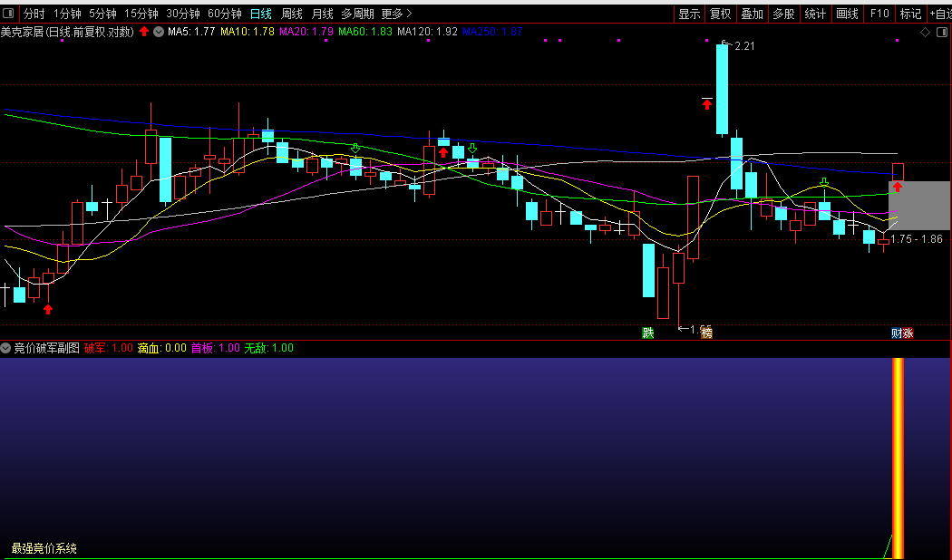Click the red up arrow beside stock name
This screenshot has height=560, width=952.
coord(144,32)
